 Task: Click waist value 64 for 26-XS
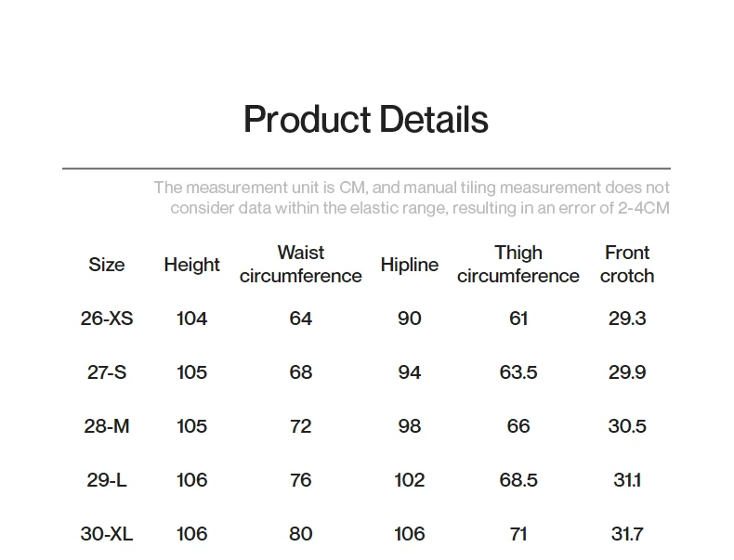pos(300,319)
